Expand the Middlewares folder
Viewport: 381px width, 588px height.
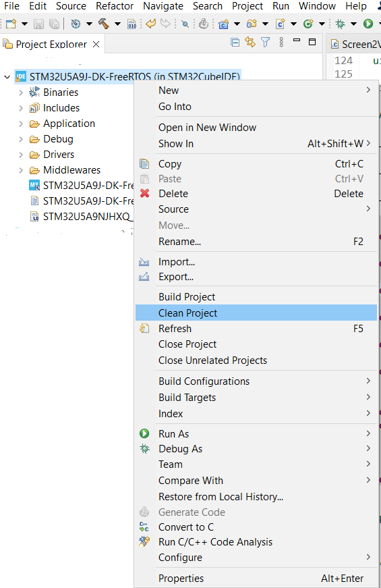(21, 171)
